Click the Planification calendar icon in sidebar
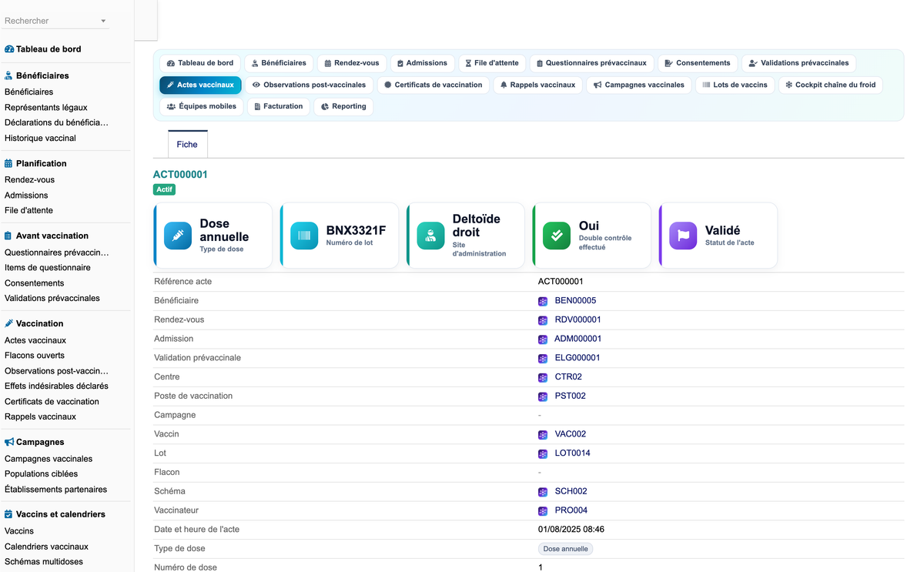Viewport: 924px width, 572px height. coord(9,163)
